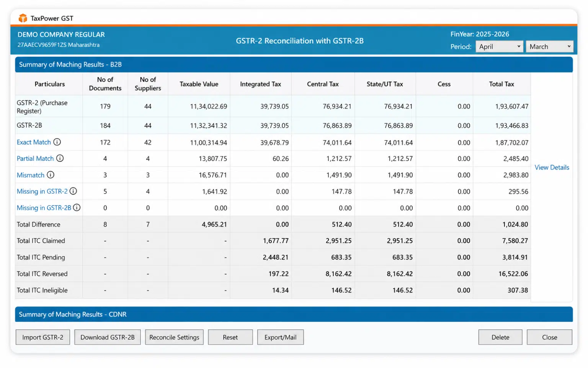Select the DEMO COMPANY REGULAR name
This screenshot has width=588, height=368.
(x=61, y=34)
